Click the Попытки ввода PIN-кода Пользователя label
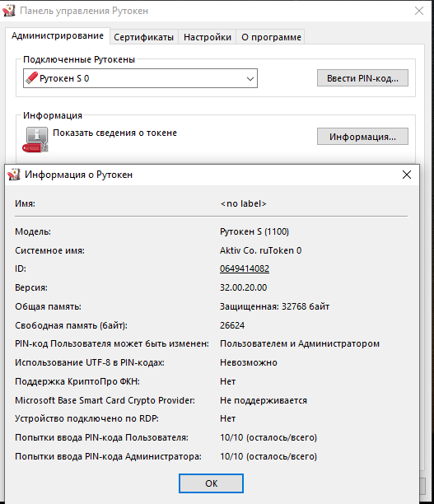The image size is (434, 504). click(101, 437)
